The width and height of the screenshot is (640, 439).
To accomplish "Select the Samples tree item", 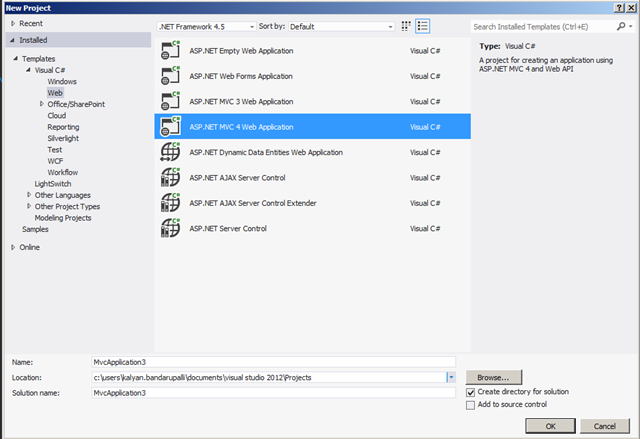I will point(35,229).
